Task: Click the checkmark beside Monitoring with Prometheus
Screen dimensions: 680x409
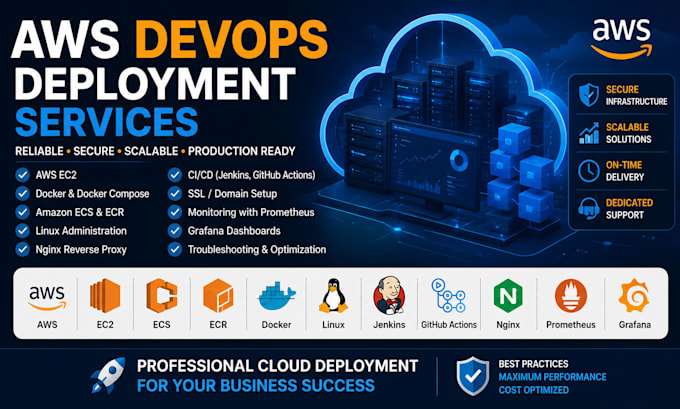Action: point(175,212)
